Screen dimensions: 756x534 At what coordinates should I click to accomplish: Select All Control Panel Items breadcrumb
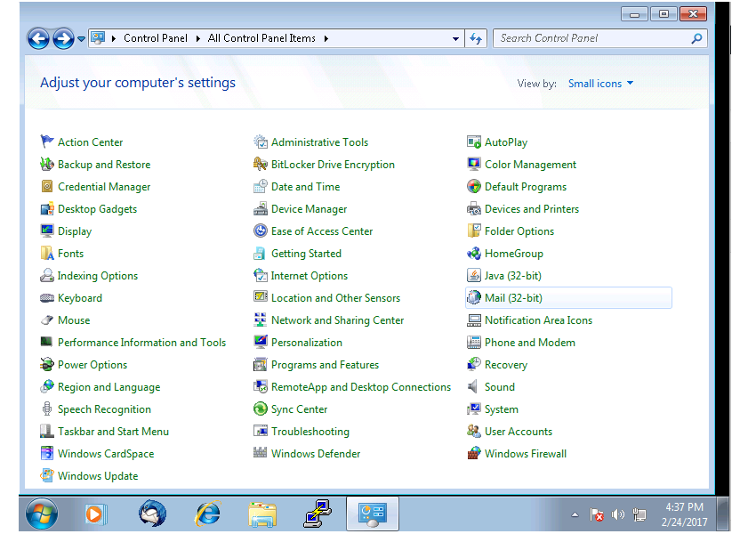coord(261,38)
